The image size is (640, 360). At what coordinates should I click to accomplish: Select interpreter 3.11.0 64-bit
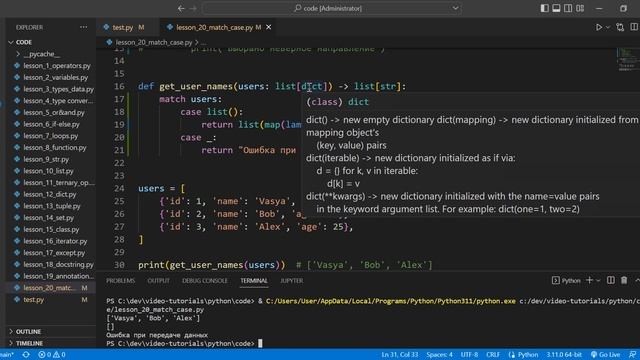tap(564, 355)
